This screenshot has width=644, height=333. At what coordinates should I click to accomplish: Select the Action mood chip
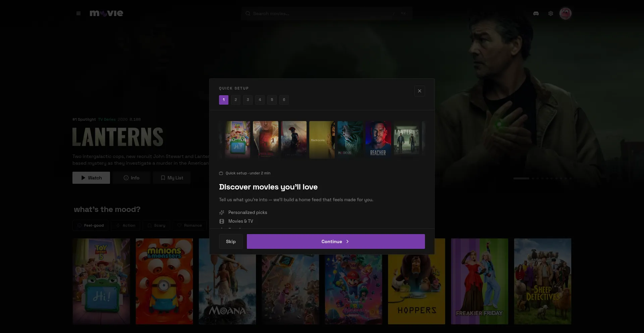[x=125, y=225]
